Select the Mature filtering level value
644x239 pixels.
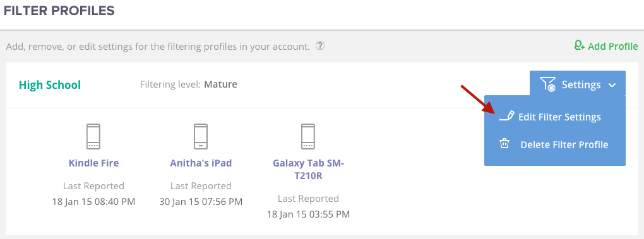click(220, 85)
